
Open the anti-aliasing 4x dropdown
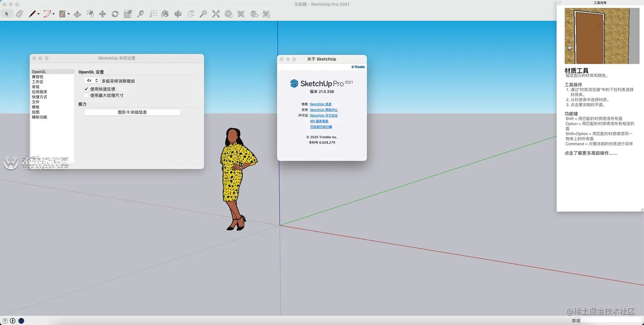click(92, 80)
